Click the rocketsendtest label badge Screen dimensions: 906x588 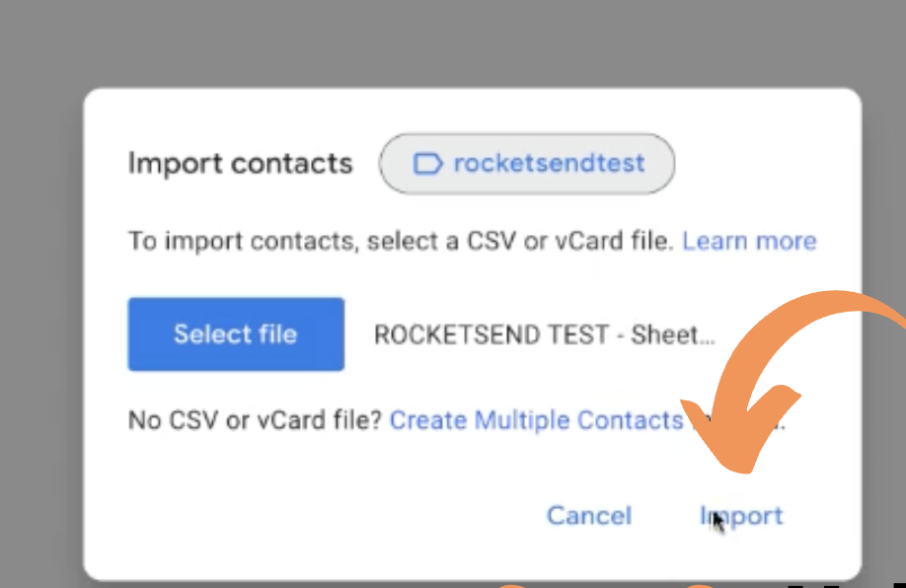point(526,164)
